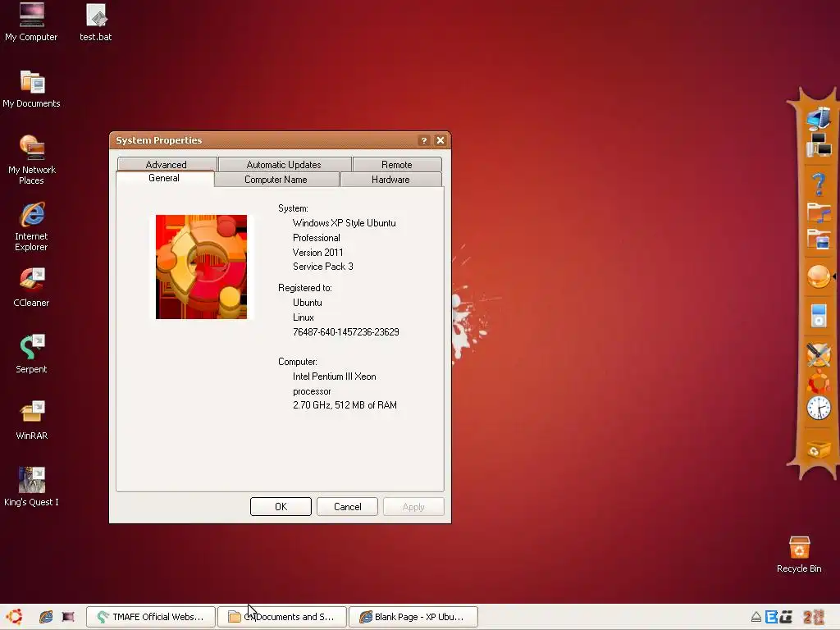Open My Computer desktop icon
Image resolution: width=840 pixels, height=630 pixels.
(32, 22)
